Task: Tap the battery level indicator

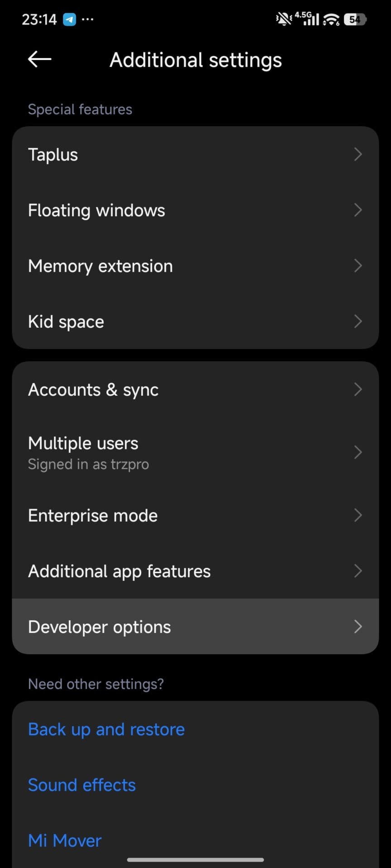Action: coord(355,19)
